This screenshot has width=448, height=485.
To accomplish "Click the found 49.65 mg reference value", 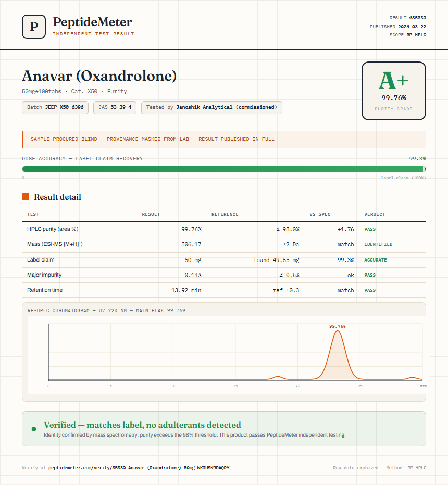I will (x=276, y=260).
